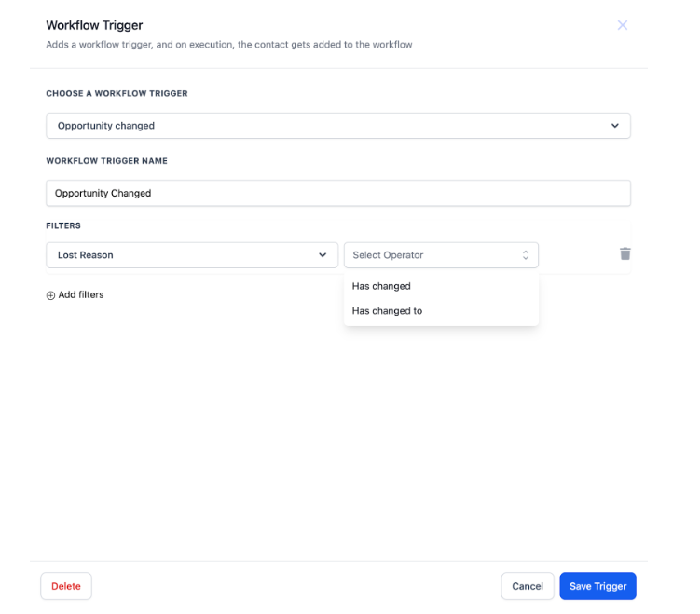This screenshot has width=700, height=614.
Task: Open the Opportunity changed trigger dropdown
Action: pyautogui.click(x=337, y=126)
